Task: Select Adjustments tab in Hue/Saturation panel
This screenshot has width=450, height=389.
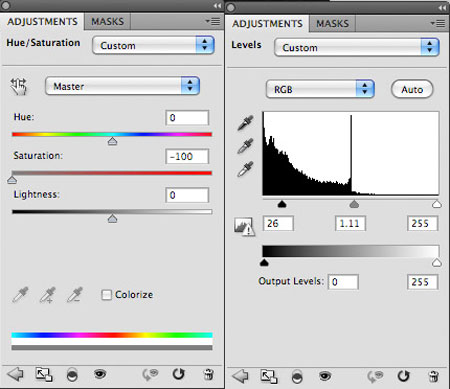Action: tap(42, 22)
